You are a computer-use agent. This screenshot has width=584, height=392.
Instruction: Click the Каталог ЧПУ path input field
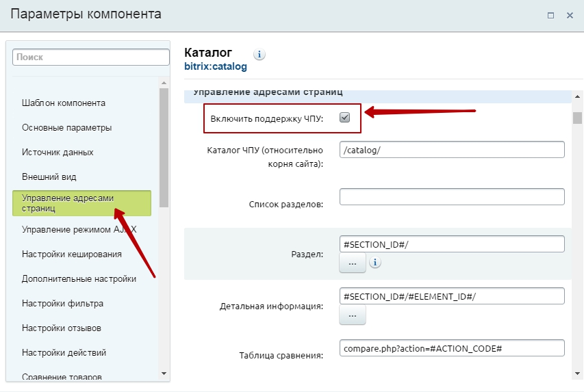coord(451,150)
